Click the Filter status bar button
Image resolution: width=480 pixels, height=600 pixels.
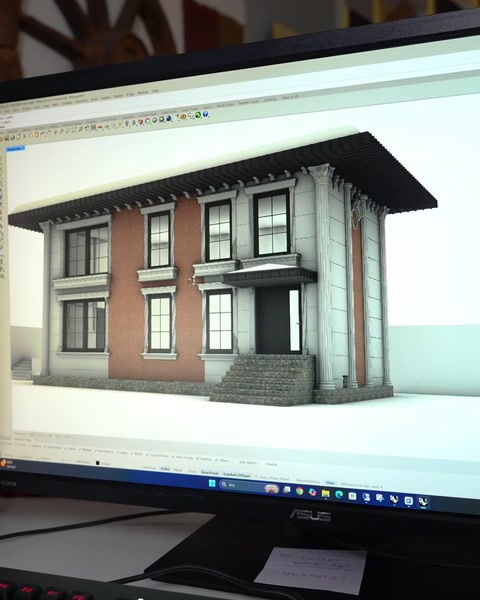(x=330, y=483)
